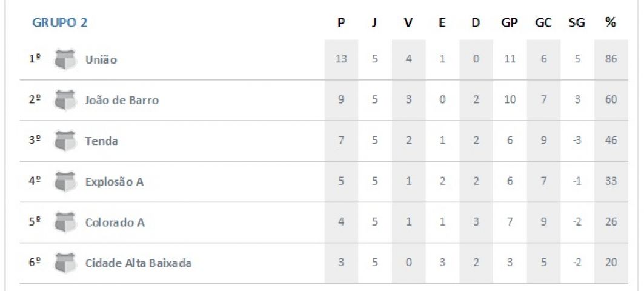Click the Cidade Alta Baixada shield icon

(x=65, y=263)
